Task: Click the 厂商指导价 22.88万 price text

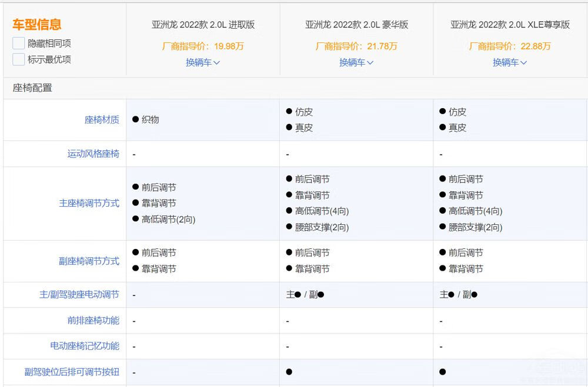Action: [509, 45]
